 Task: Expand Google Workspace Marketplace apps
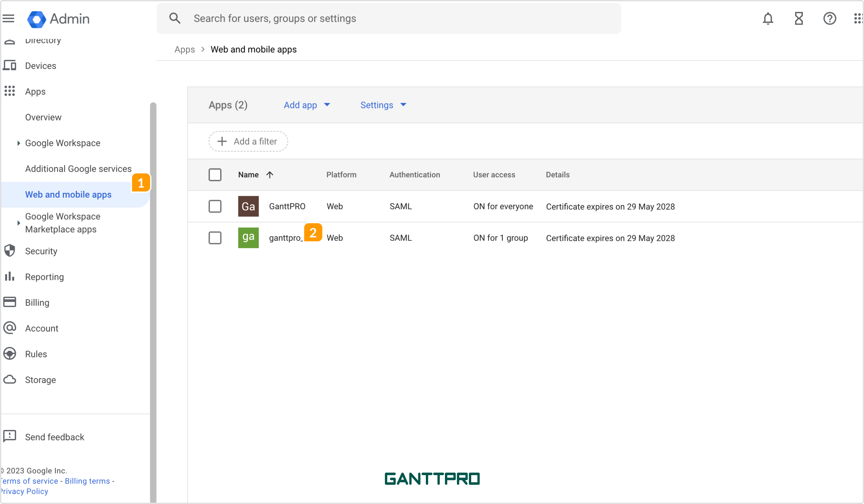point(18,223)
